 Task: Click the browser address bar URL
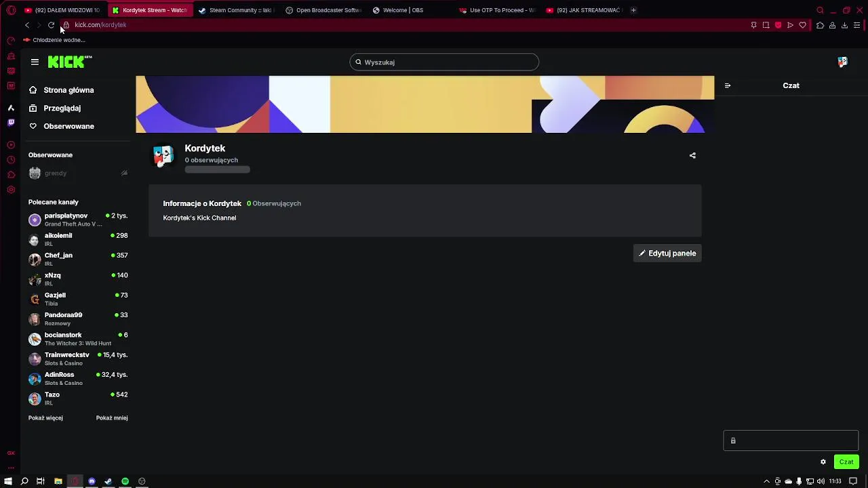tap(100, 25)
